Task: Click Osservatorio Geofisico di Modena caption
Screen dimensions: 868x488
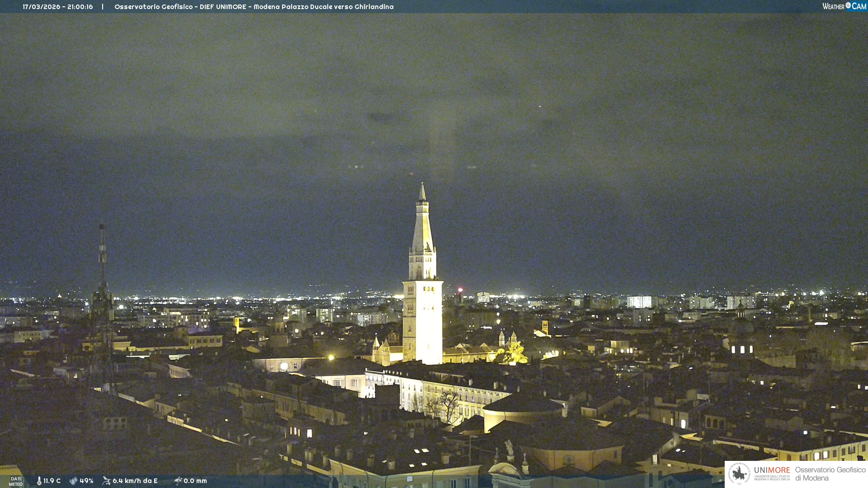Action: (830, 474)
